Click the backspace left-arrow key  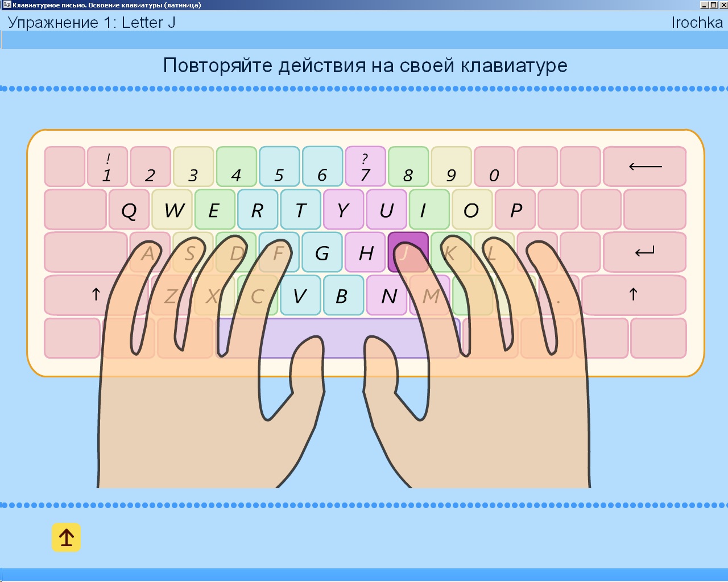644,167
